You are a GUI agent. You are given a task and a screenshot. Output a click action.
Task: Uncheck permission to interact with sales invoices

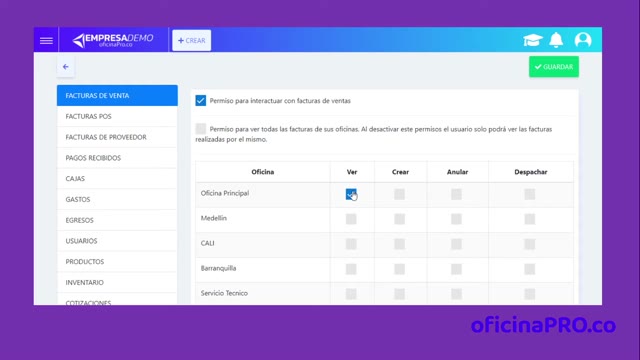(200, 100)
